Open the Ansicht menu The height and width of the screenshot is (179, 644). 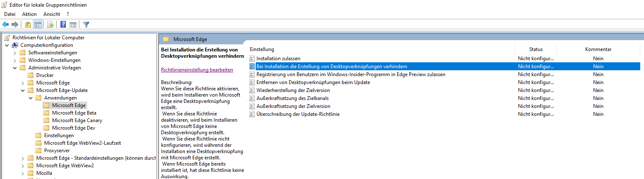[x=52, y=14]
